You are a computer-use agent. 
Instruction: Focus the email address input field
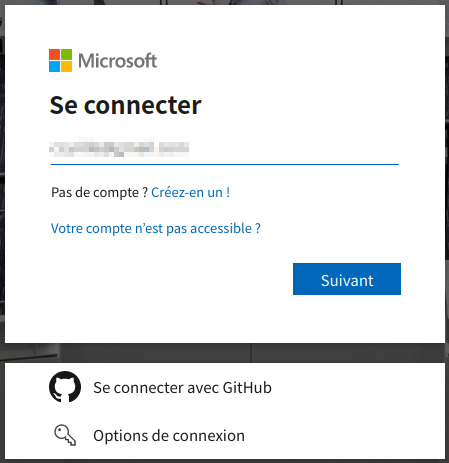click(x=225, y=148)
